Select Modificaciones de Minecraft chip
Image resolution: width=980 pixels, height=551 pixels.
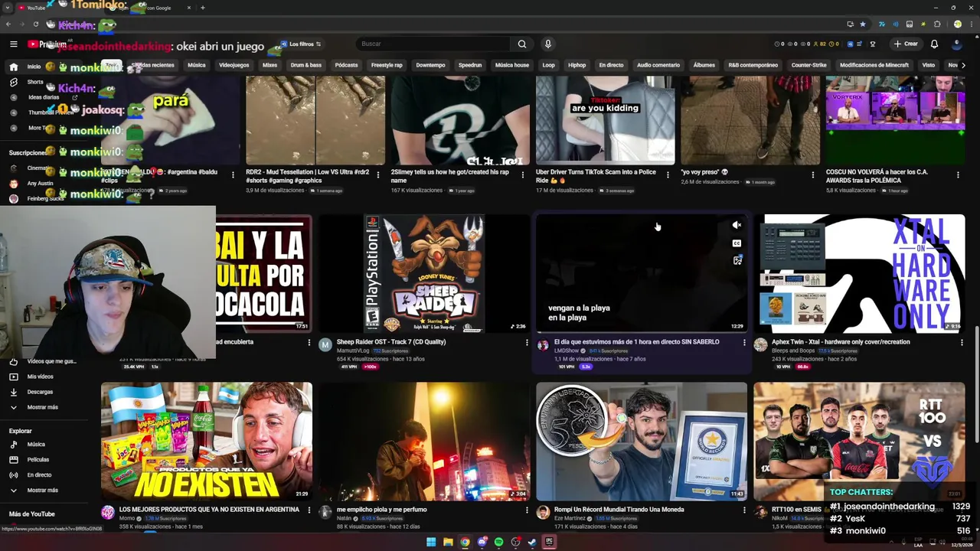coord(874,65)
